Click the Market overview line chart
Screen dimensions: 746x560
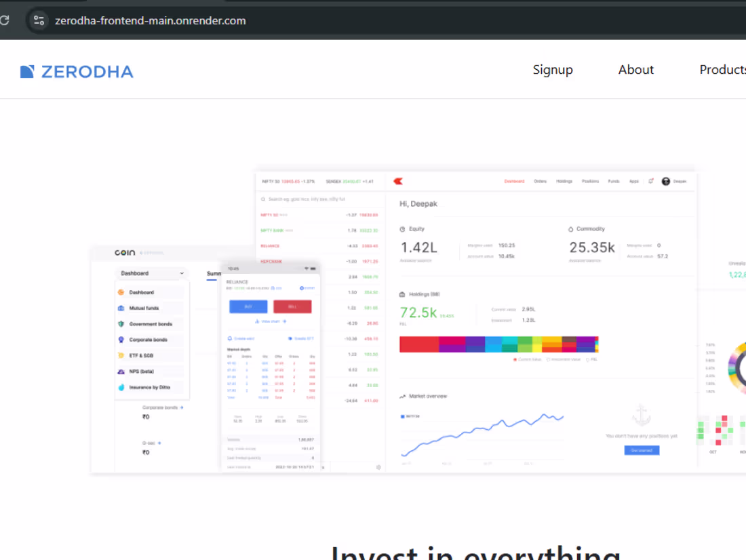pos(482,435)
